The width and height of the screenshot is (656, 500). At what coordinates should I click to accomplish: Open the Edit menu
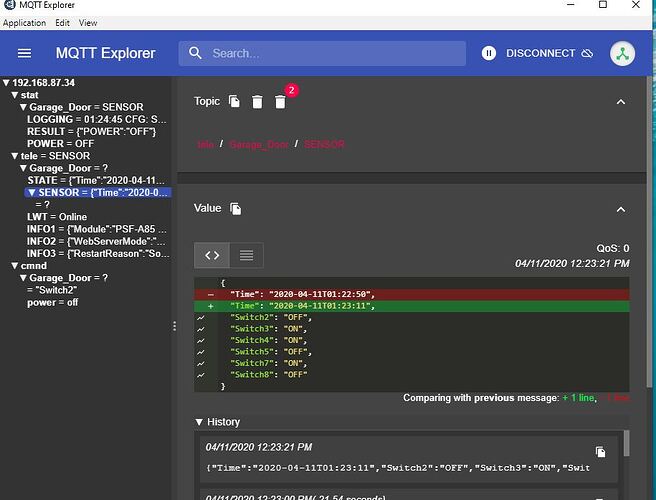pyautogui.click(x=62, y=23)
